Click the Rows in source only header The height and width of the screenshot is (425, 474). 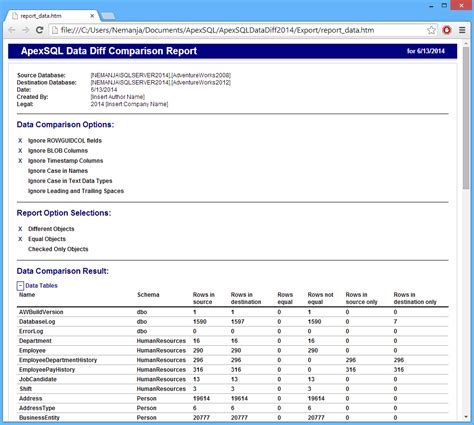click(361, 298)
